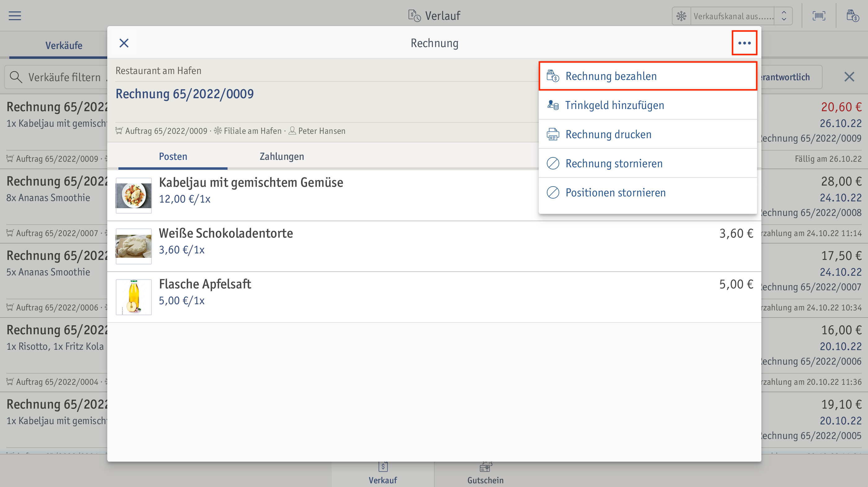Click the cash register icon top right

(x=852, y=16)
